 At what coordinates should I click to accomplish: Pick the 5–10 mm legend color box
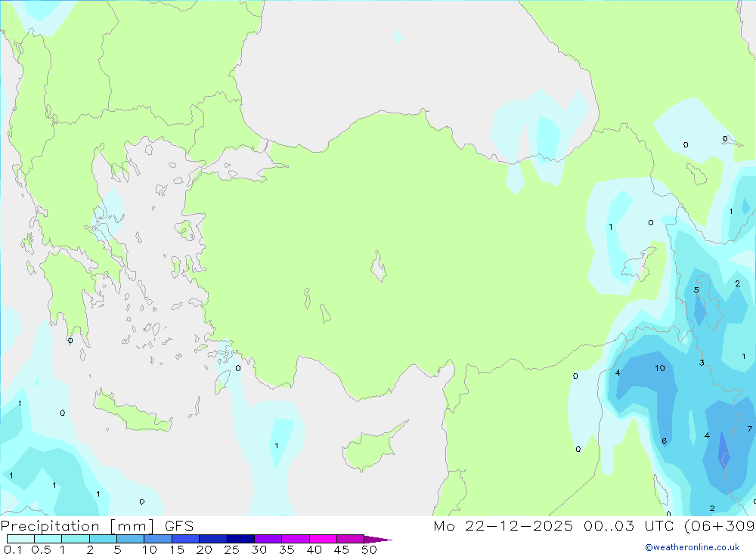click(x=130, y=539)
